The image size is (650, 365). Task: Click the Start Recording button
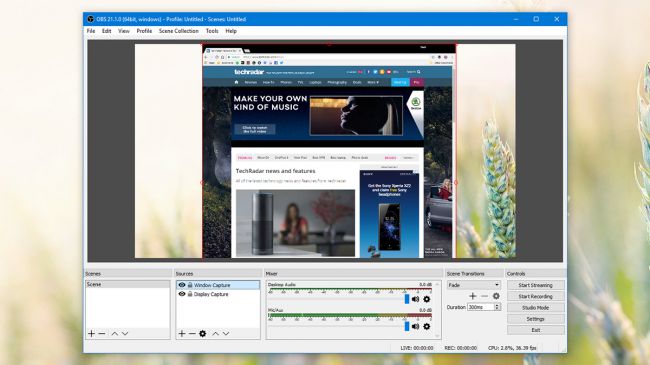click(536, 296)
